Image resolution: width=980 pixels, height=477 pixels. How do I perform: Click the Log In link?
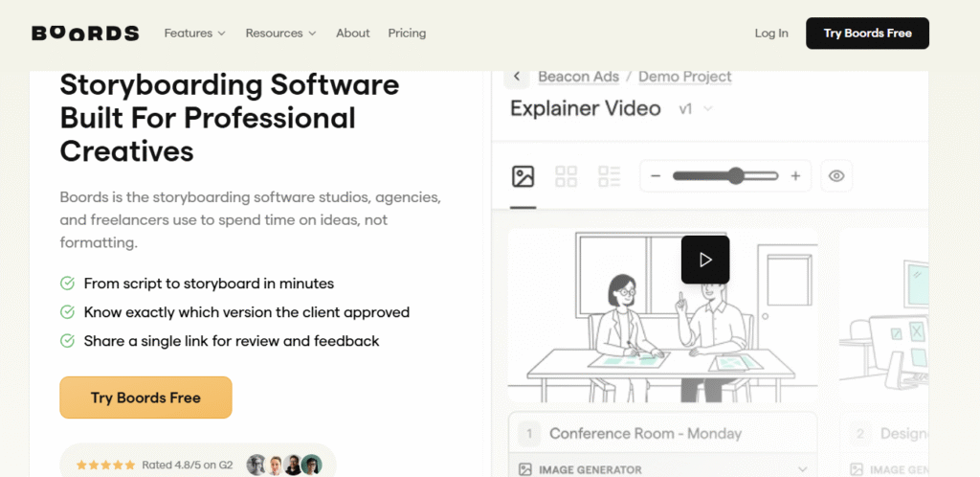(770, 34)
